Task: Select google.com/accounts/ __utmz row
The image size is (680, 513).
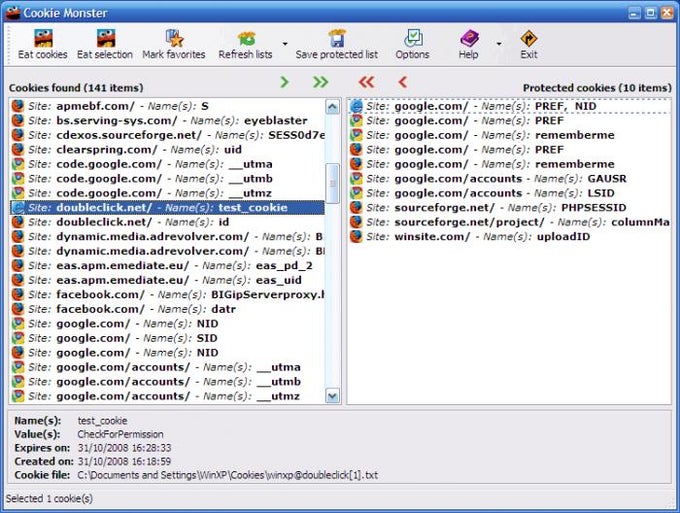Action: pos(168,396)
